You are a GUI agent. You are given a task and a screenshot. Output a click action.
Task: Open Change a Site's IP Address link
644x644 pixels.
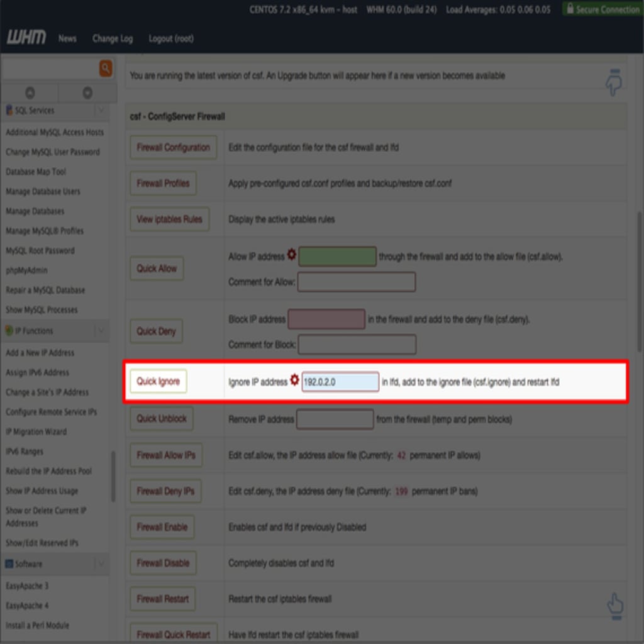47,392
